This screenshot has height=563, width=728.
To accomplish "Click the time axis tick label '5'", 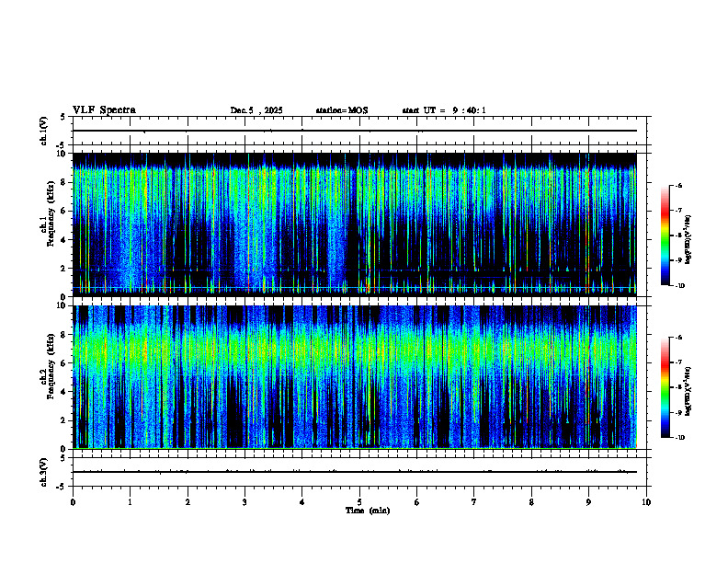I will tap(359, 502).
